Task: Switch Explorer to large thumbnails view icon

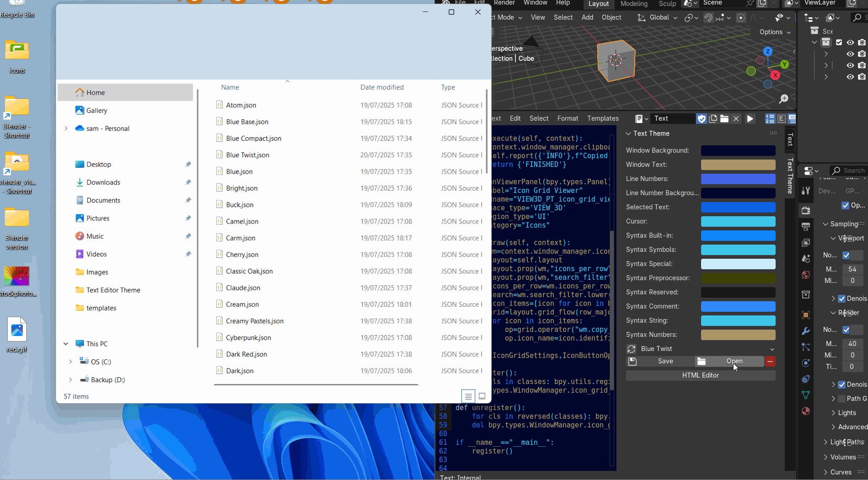Action: click(482, 396)
